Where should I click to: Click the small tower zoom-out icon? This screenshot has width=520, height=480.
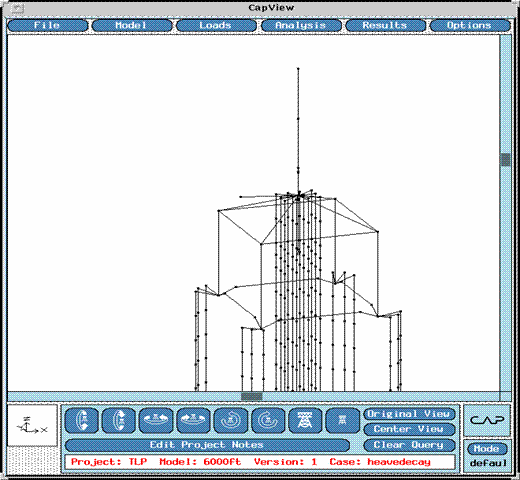tap(343, 421)
